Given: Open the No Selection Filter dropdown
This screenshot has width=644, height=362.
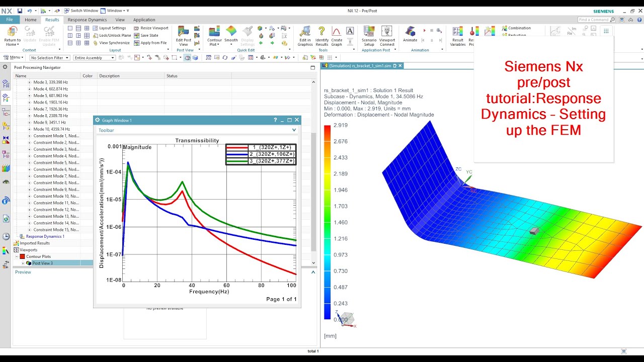Looking at the screenshot, I should pos(50,58).
